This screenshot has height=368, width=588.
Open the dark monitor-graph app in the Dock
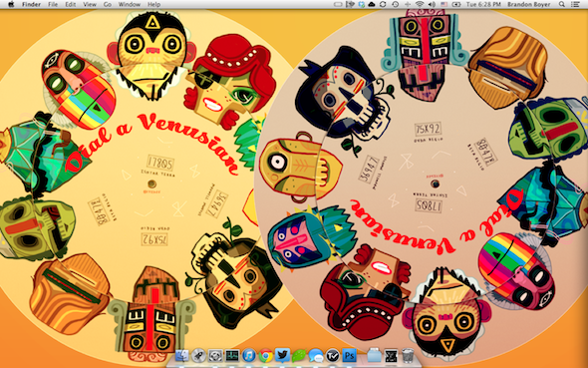[x=232, y=355]
